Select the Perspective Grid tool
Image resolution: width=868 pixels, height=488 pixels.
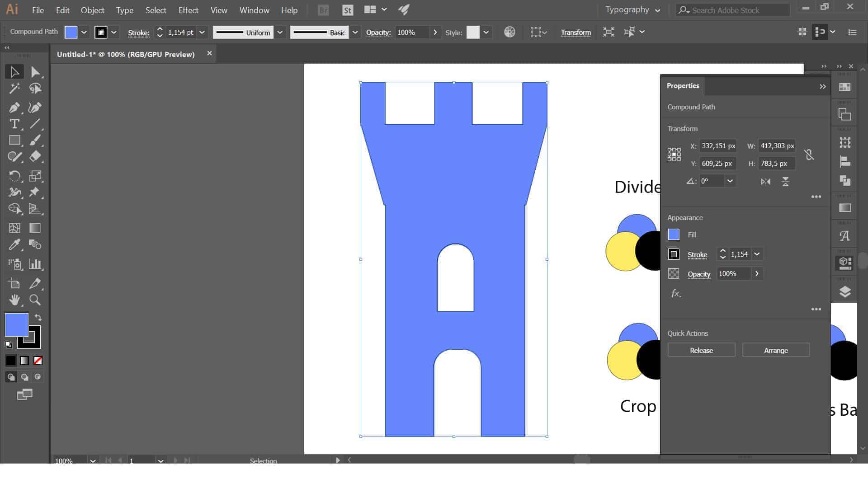[x=35, y=209]
